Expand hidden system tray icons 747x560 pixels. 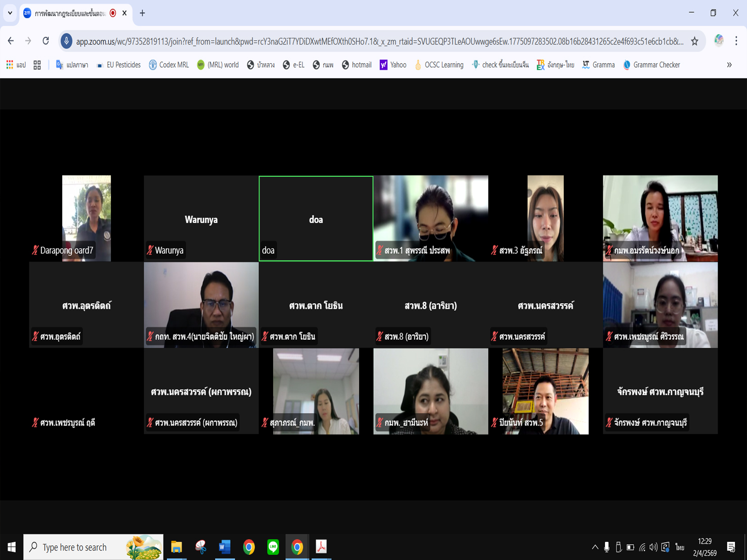[595, 547]
